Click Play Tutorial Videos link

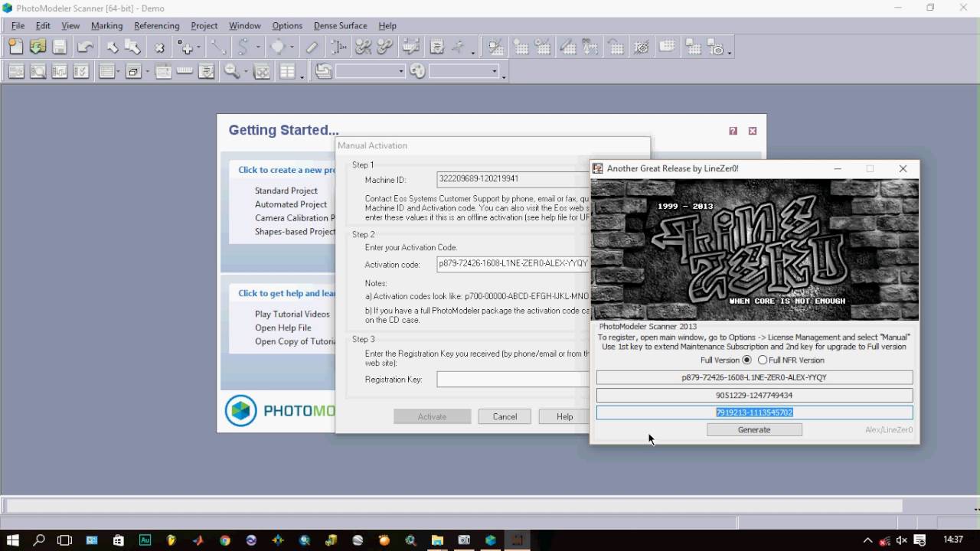pyautogui.click(x=292, y=314)
